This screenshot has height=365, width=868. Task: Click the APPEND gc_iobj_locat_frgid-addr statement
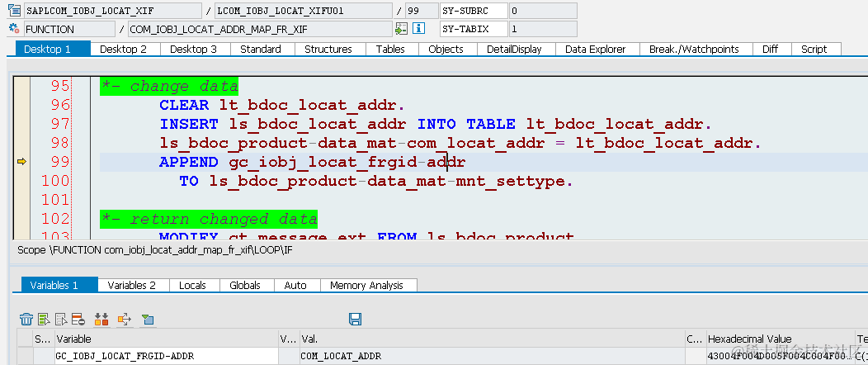coord(312,162)
